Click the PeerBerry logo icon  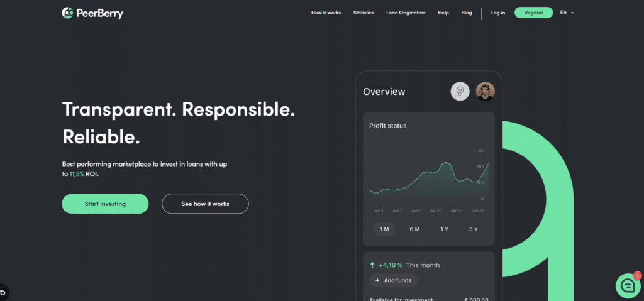(x=68, y=13)
